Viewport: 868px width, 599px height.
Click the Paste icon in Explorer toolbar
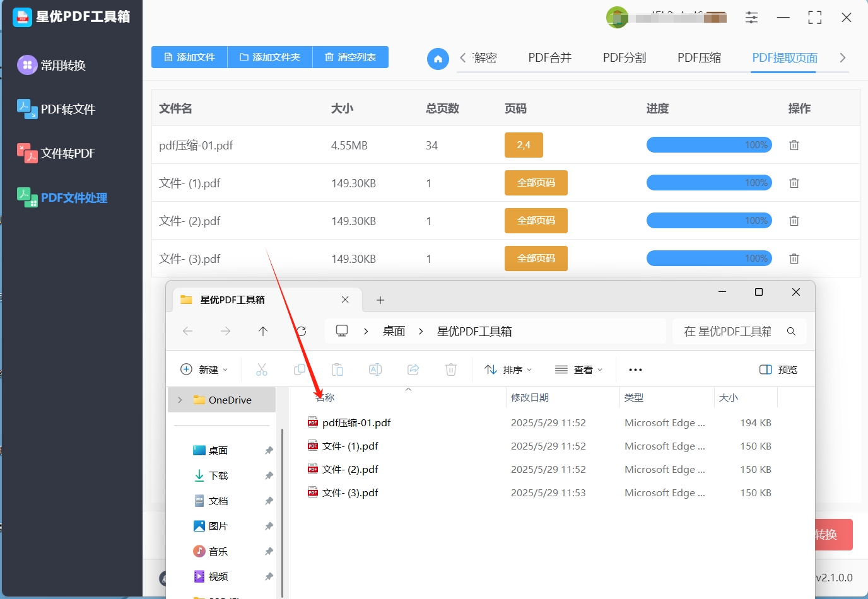click(x=337, y=369)
